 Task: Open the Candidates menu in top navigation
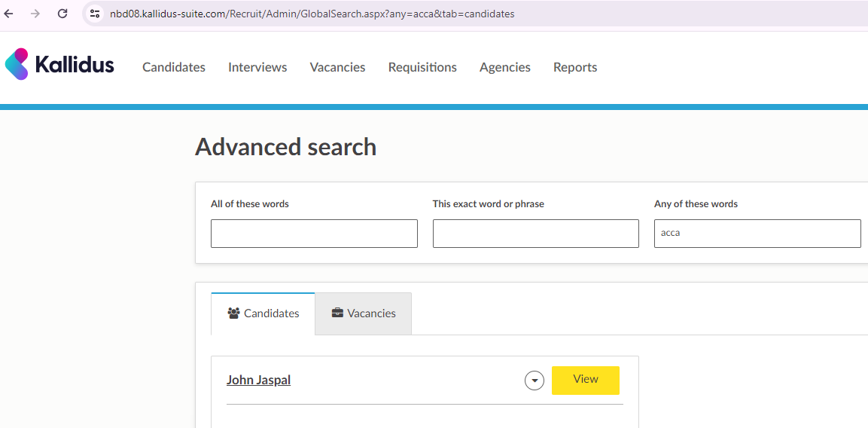tap(174, 67)
